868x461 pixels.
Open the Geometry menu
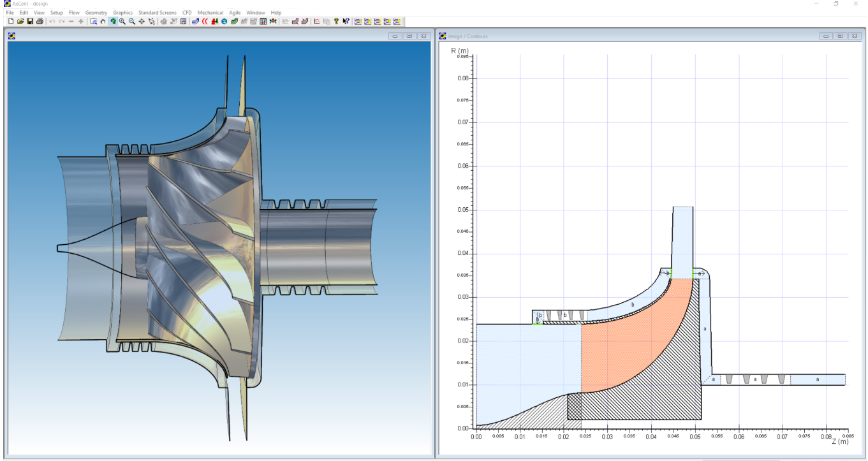[x=96, y=13]
